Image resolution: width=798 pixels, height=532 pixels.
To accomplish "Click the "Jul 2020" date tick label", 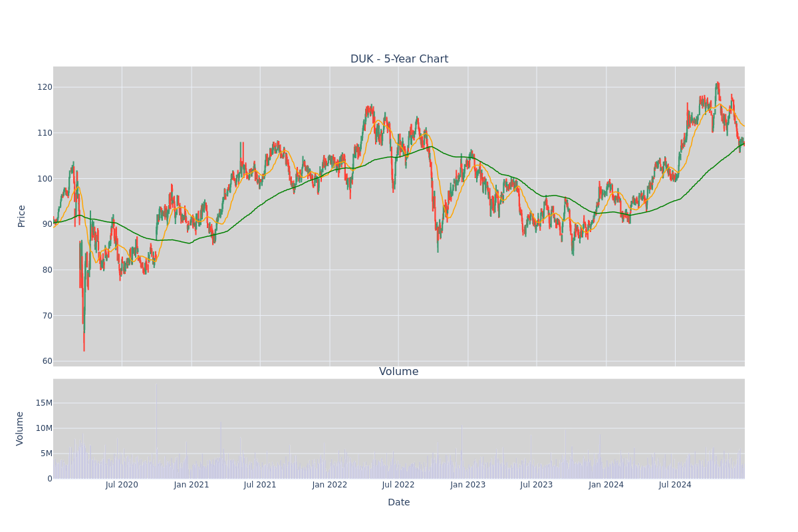I will [122, 485].
